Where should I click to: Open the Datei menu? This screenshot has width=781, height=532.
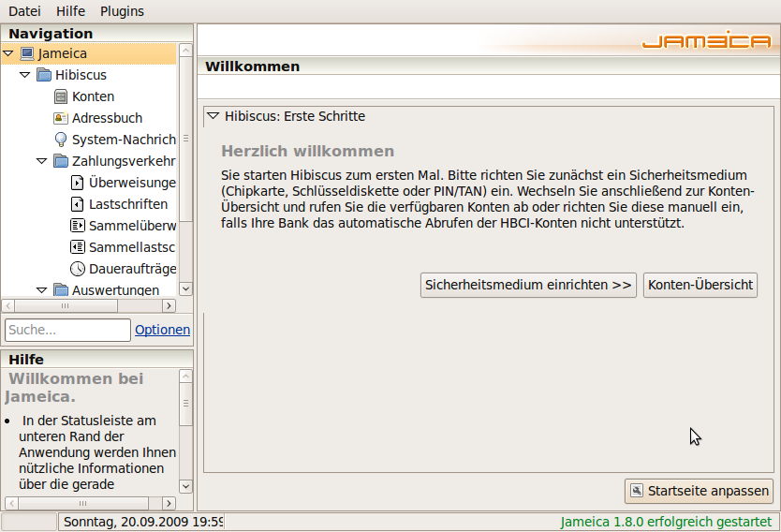(x=24, y=11)
